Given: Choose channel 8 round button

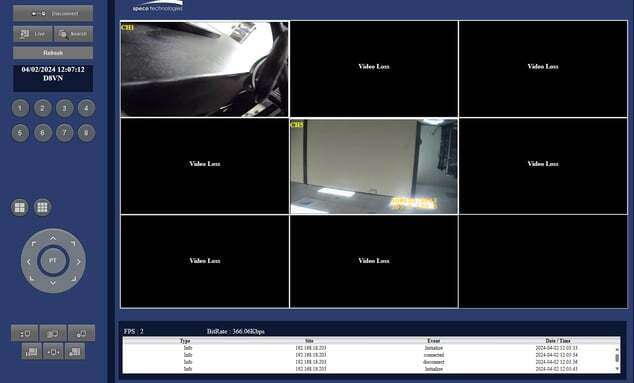Looking at the screenshot, I should click(x=86, y=133).
